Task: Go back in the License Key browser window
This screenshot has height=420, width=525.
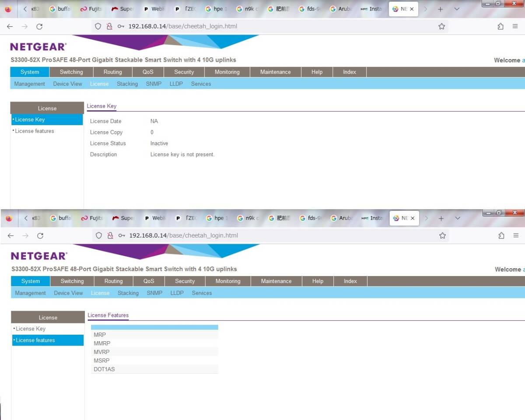Action: click(x=10, y=26)
